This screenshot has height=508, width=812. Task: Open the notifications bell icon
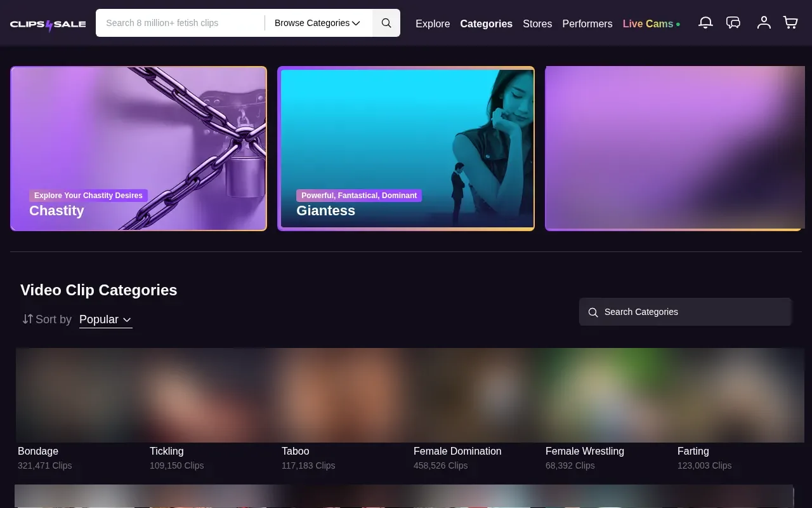tap(705, 23)
